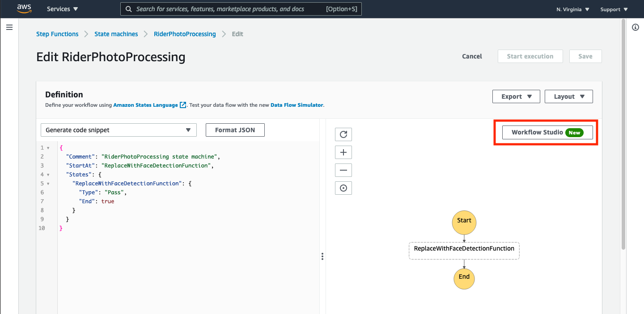Zoom in on the workflow graph
This screenshot has width=644, height=314.
point(343,152)
